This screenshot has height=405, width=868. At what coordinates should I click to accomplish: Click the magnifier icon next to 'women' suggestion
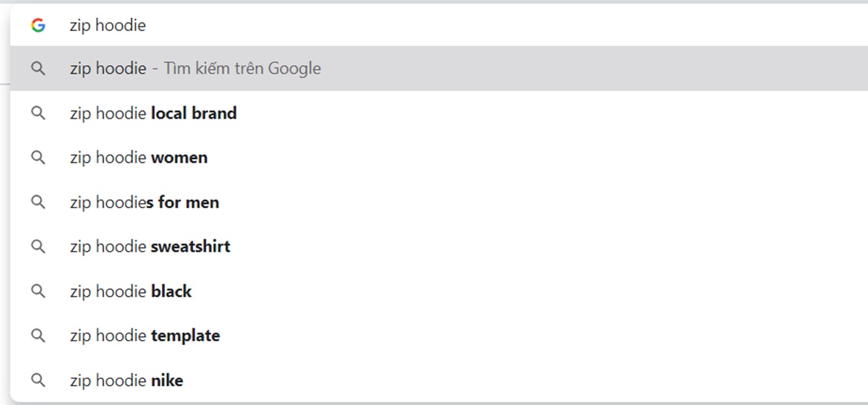pyautogui.click(x=38, y=158)
